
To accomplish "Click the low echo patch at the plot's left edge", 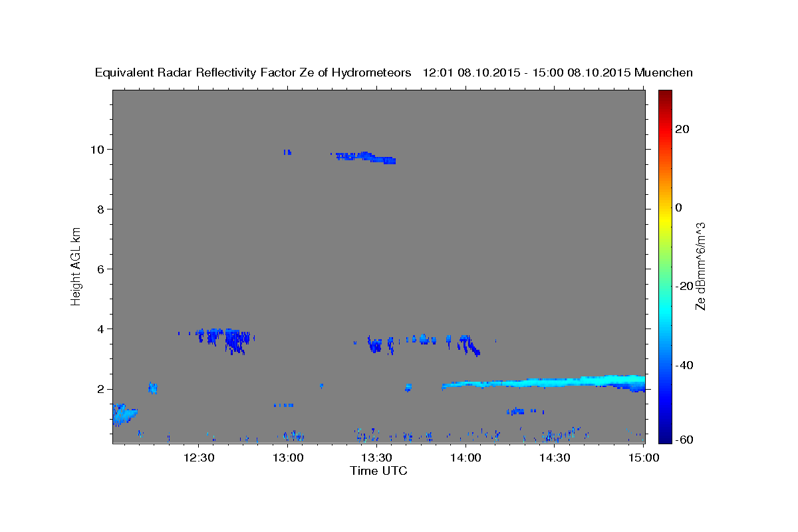I will 124,415.
